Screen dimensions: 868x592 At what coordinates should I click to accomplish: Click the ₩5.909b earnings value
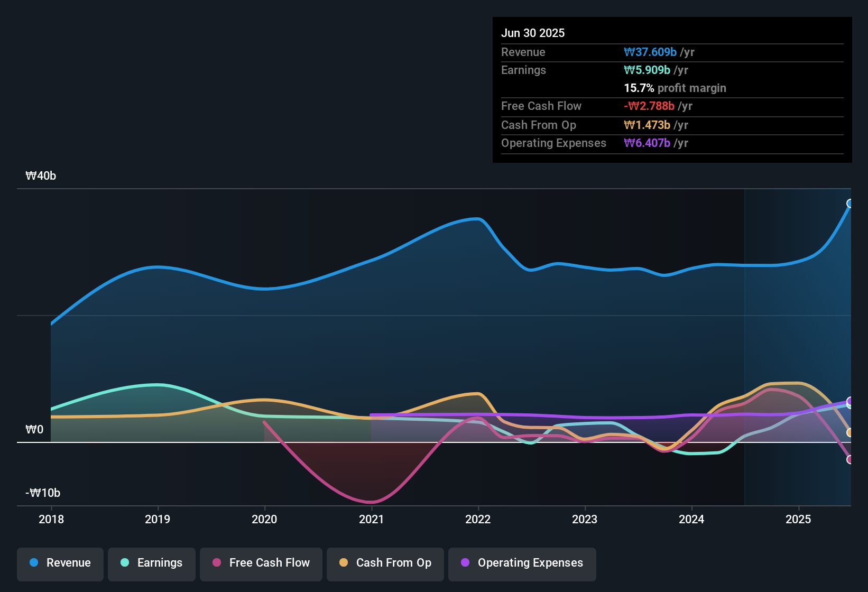tap(647, 70)
